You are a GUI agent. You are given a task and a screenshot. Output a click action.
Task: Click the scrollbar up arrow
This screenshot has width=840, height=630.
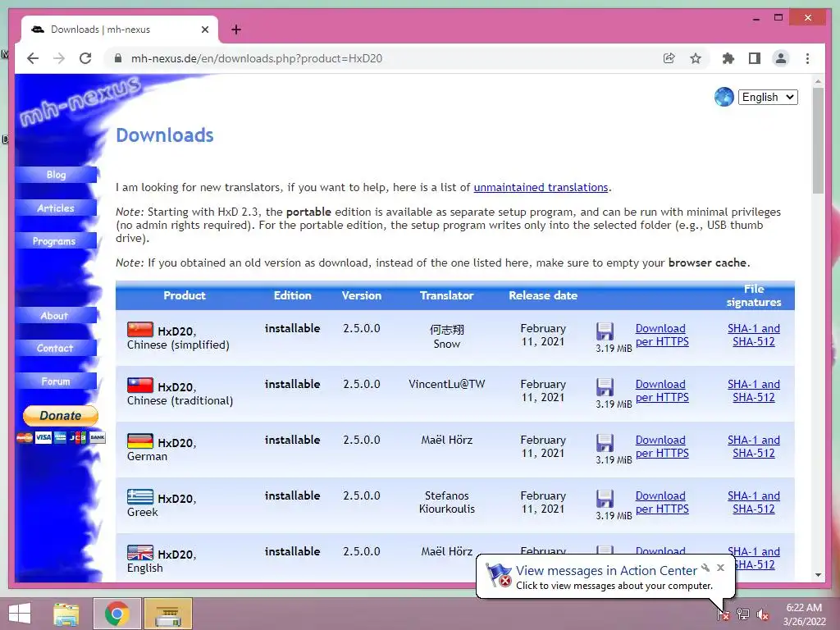[818, 81]
